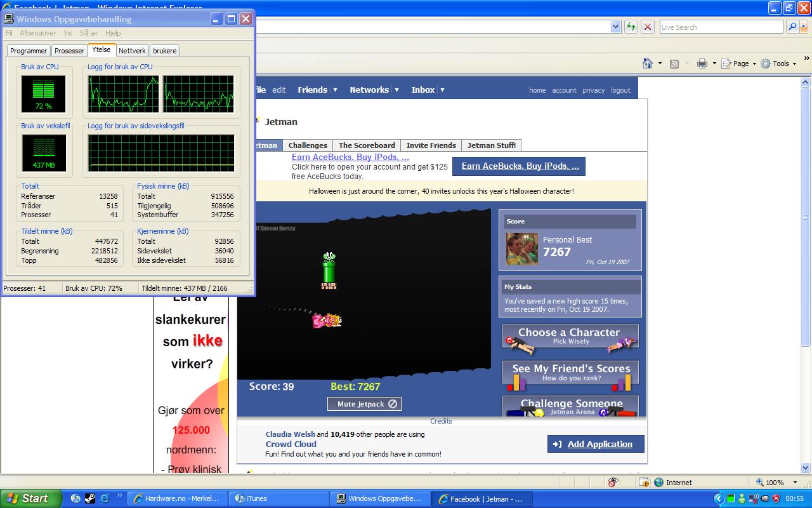Viewport: 812px width, 508px height.
Task: Open the Crowd Cloud link
Action: pyautogui.click(x=291, y=444)
